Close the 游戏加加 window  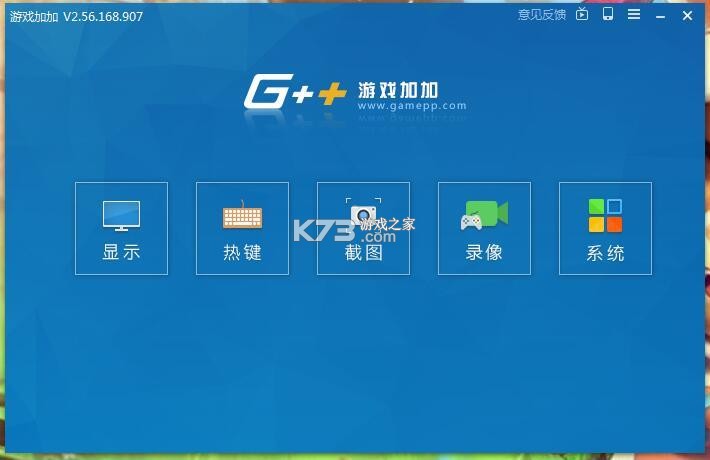click(x=687, y=15)
